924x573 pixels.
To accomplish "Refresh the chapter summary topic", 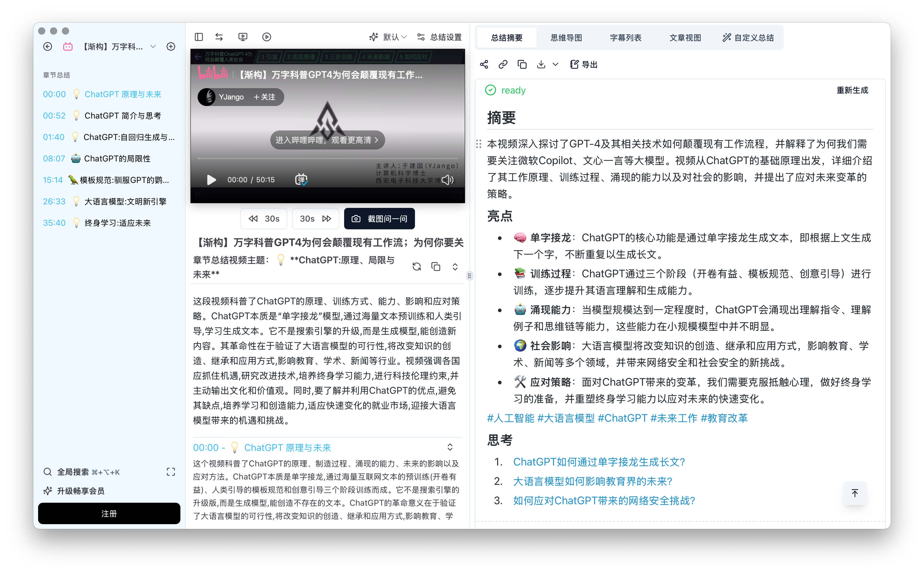I will pos(416,267).
